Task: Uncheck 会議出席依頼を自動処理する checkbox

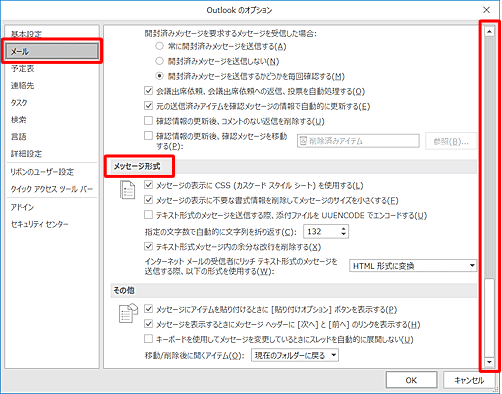Action: pos(148,91)
